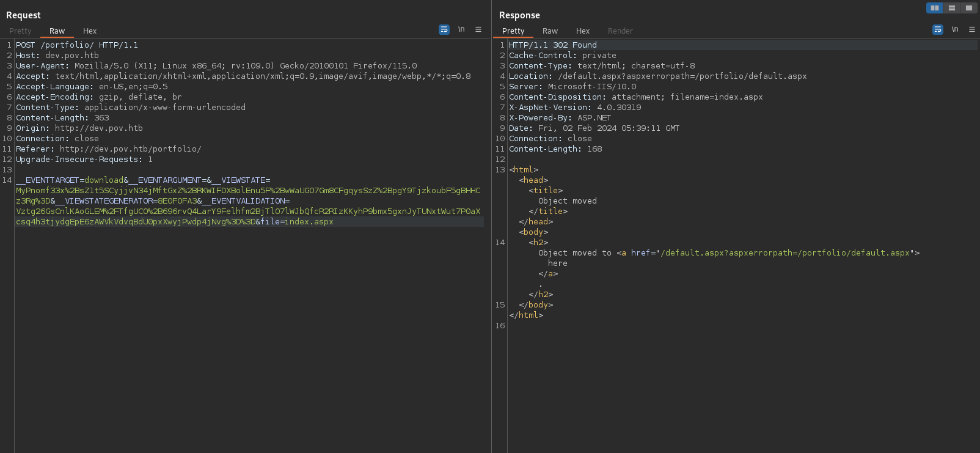Click the Accept-Language request header
The height and width of the screenshot is (453, 980).
pyautogui.click(x=92, y=87)
